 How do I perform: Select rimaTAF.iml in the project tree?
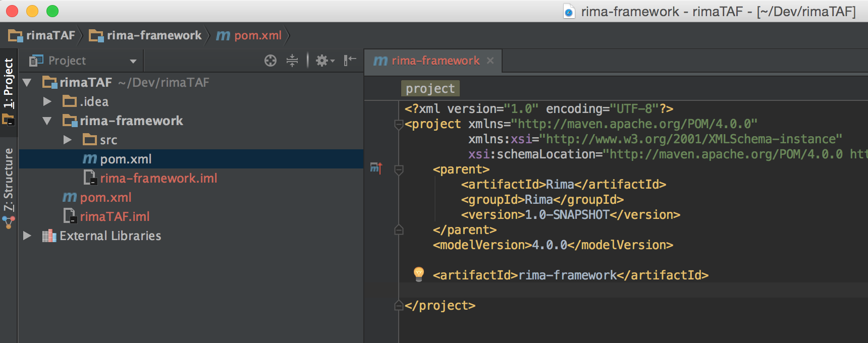[115, 216]
